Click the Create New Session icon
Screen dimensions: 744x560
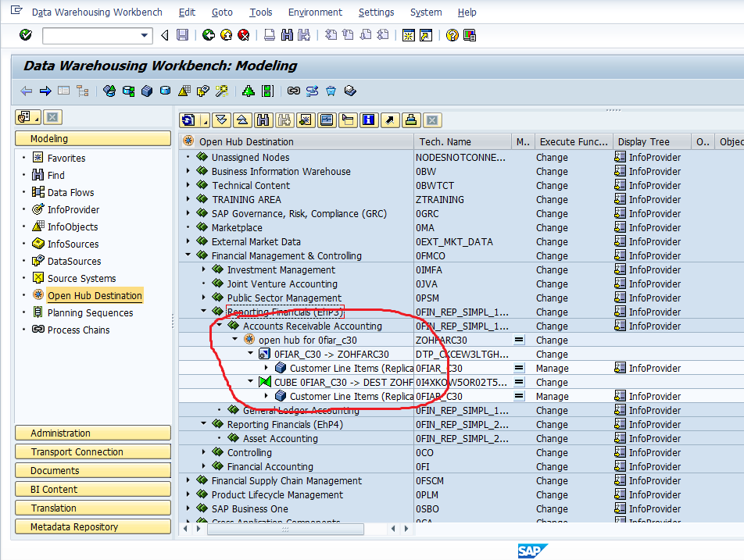(x=408, y=35)
